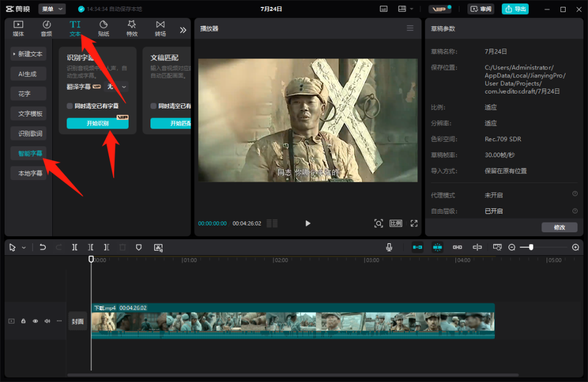
Task: Click the 修改 button in draft parameters
Action: (x=559, y=227)
